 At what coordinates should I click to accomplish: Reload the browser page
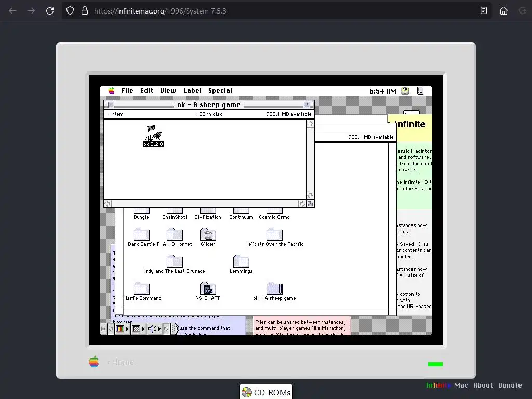[50, 11]
